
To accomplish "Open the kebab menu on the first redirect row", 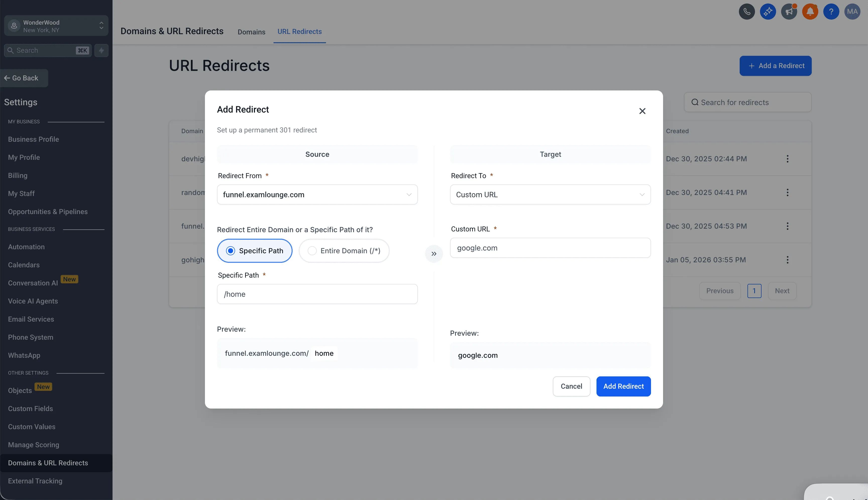I will coord(787,159).
